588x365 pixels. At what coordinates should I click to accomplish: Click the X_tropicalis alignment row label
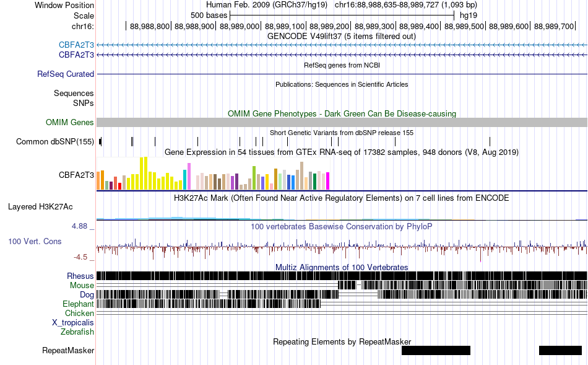click(x=73, y=323)
